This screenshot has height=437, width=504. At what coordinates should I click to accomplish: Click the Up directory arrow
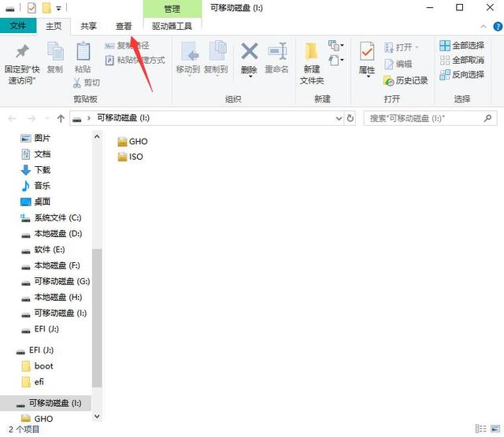(x=61, y=118)
